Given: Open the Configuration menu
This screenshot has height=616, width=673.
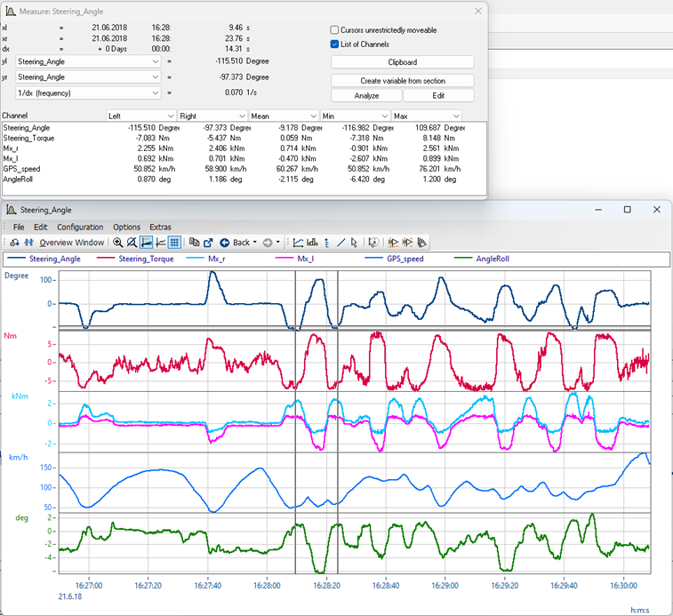Looking at the screenshot, I should tap(80, 227).
